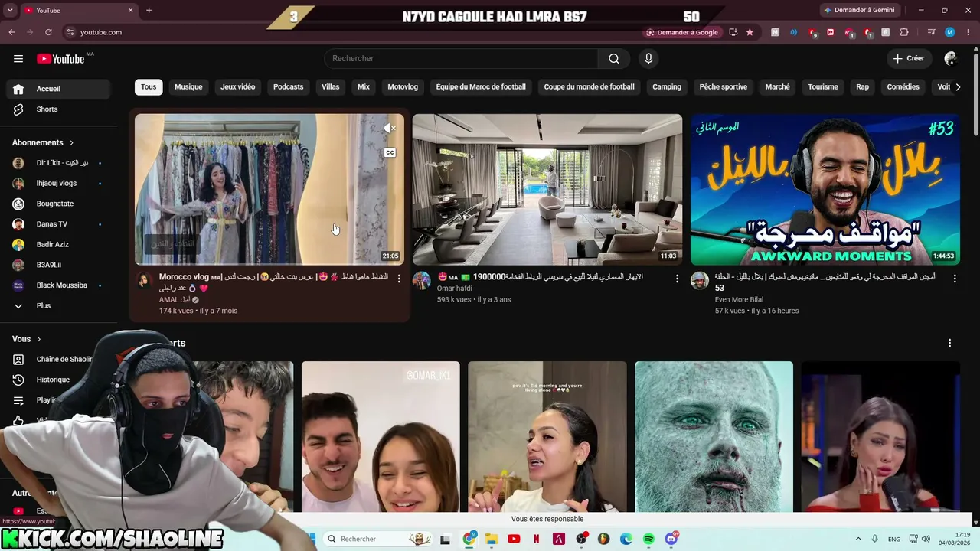Select the Podcasts filter chip

pos(289,87)
